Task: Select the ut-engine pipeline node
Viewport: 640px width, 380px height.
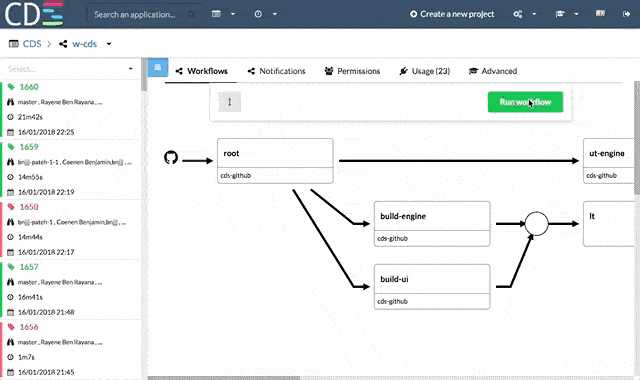Action: tap(609, 161)
